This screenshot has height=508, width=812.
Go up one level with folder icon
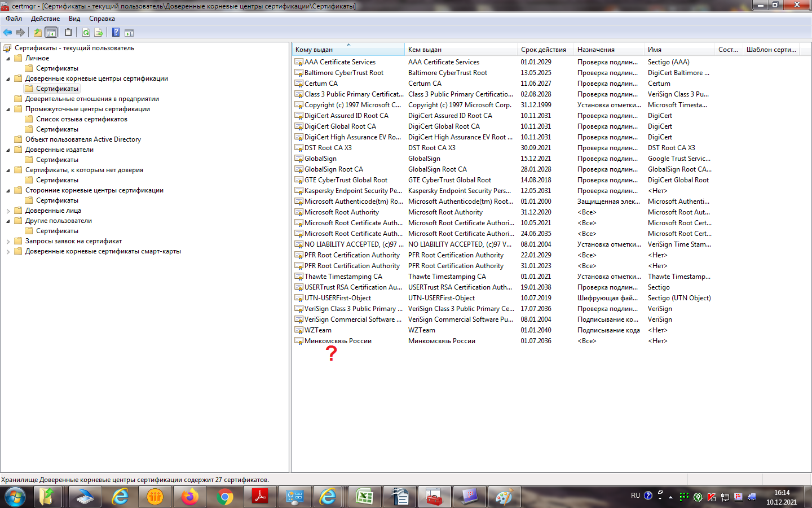coord(37,33)
